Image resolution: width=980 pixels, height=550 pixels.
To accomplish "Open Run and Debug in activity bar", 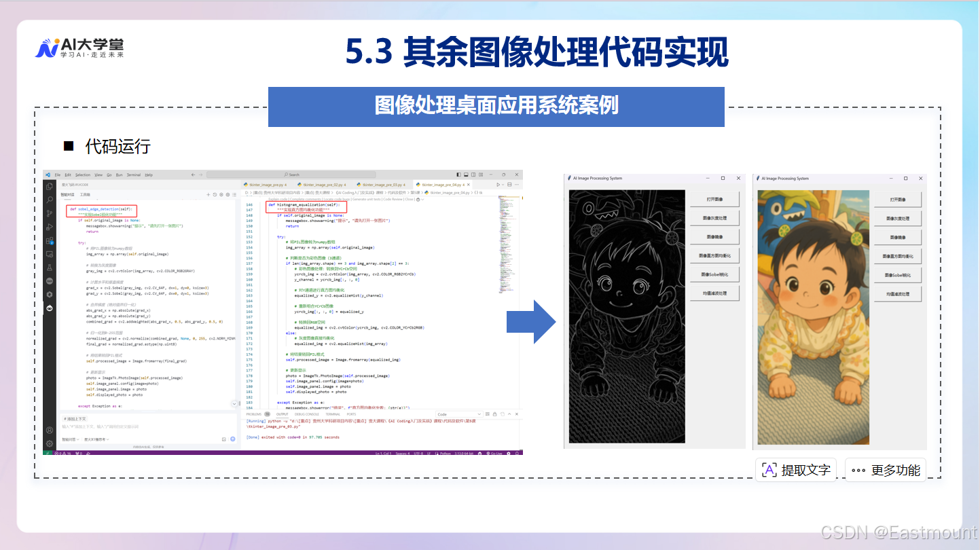I will (x=49, y=227).
